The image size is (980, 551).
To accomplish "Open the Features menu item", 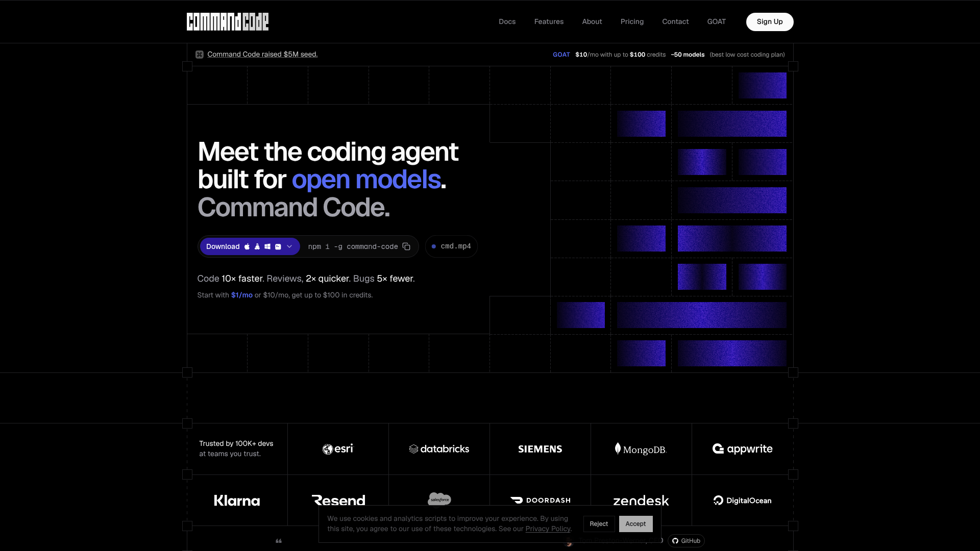I will (549, 21).
